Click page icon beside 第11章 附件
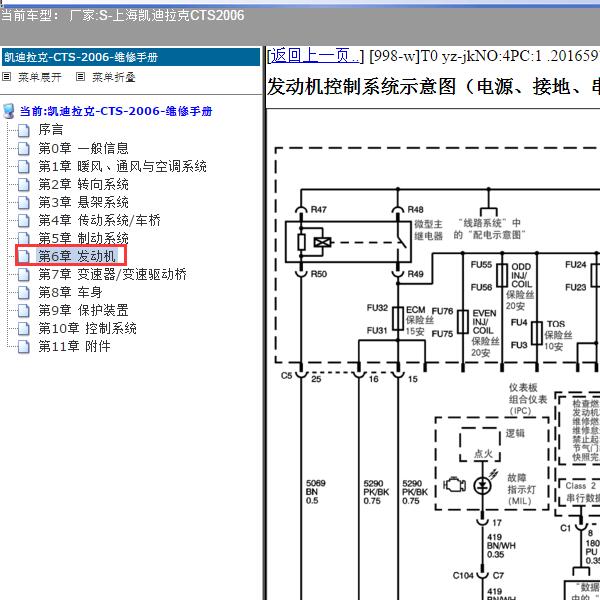Viewport: 600px width, 600px height. coord(24,347)
